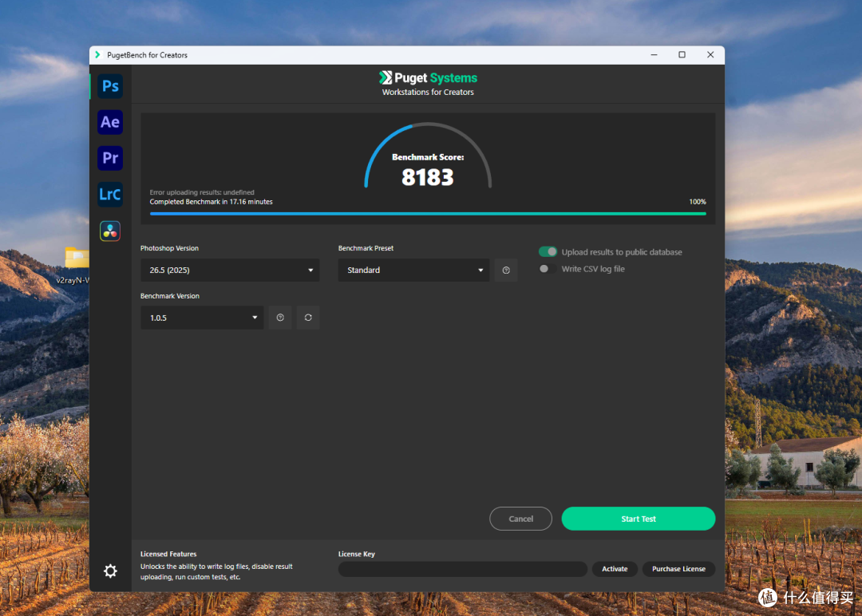Viewport: 862px width, 616px height.
Task: Open the v2rayN folder on the desktop
Action: tap(76, 264)
